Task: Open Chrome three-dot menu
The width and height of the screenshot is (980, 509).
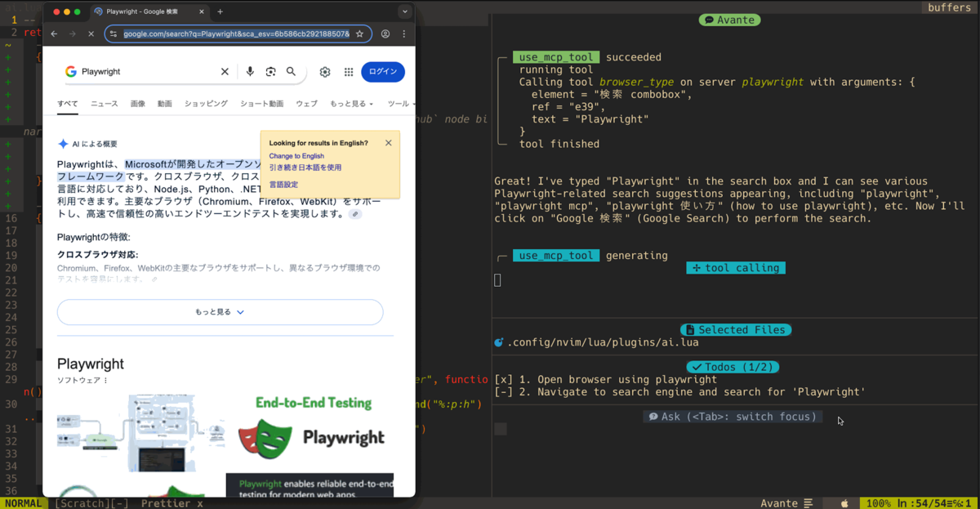Action: click(403, 34)
